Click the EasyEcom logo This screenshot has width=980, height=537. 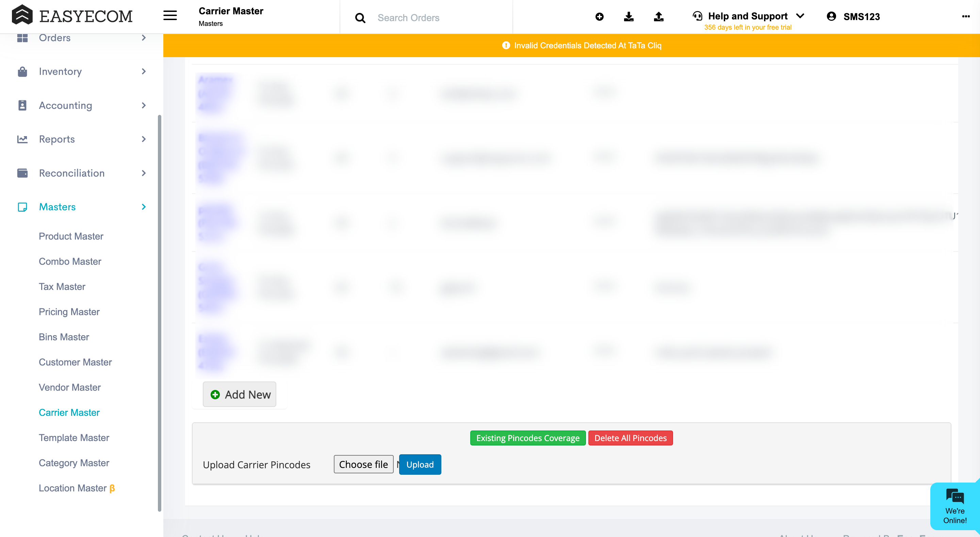coord(72,16)
